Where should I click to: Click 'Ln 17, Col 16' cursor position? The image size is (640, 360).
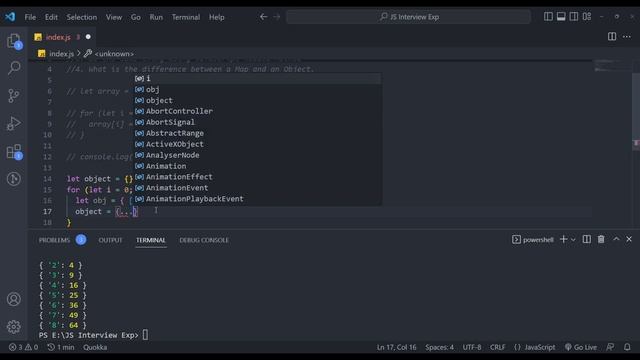click(x=396, y=347)
